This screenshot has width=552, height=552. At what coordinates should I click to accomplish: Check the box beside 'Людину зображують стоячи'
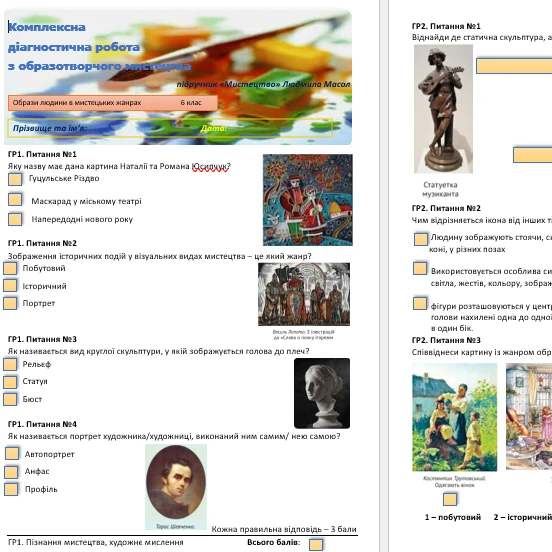tap(421, 239)
